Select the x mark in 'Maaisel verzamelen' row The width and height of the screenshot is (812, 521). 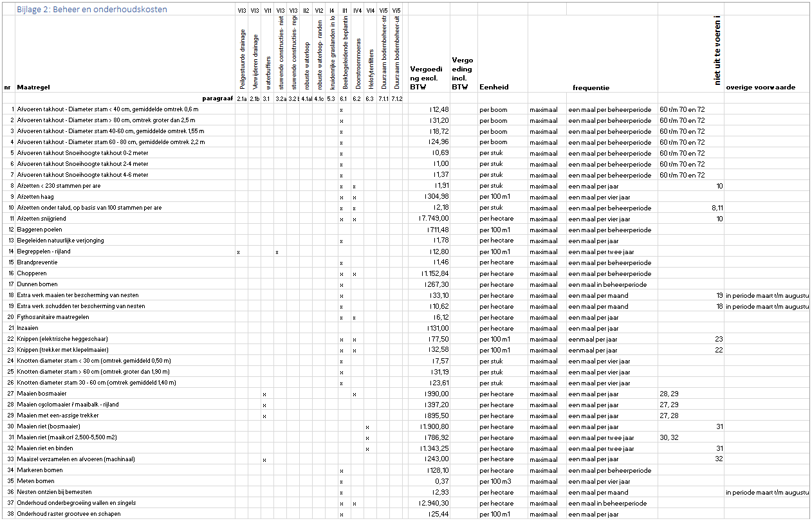pos(264,460)
